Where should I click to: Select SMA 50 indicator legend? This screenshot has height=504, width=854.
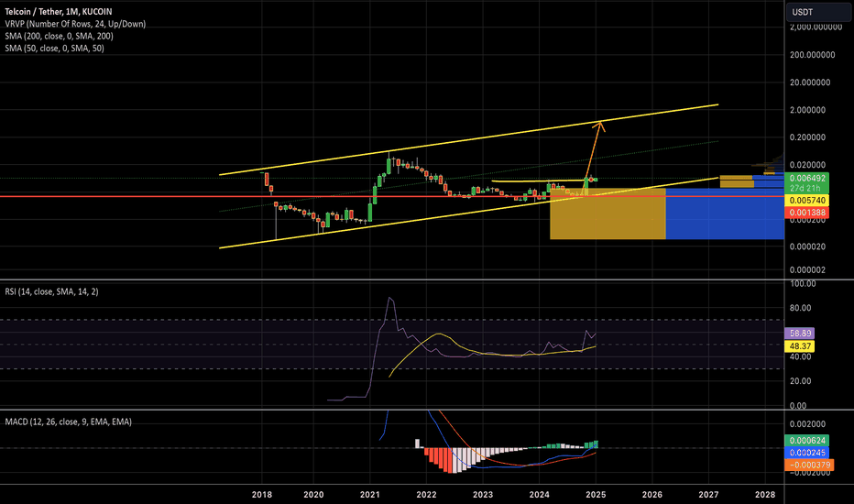tap(54, 48)
